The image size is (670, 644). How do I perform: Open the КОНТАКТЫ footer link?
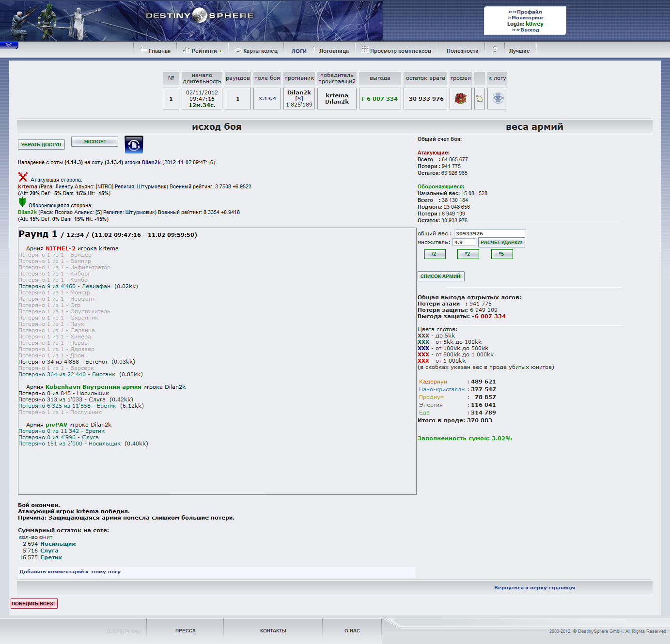pos(273,630)
